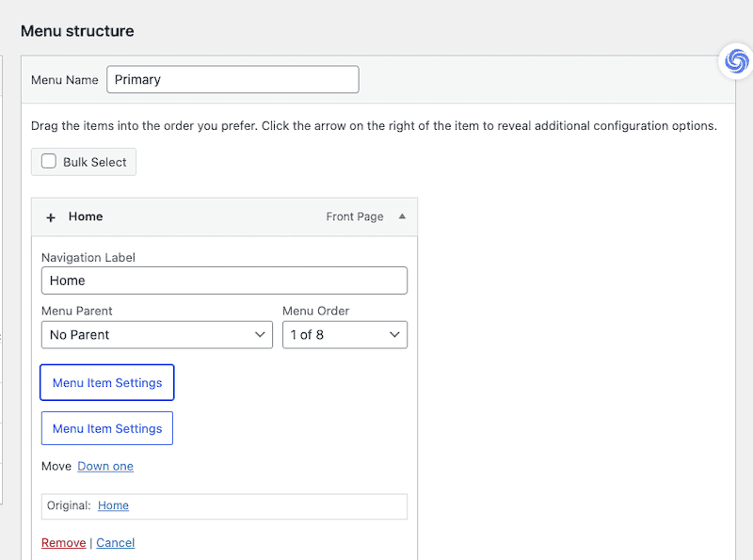Click the Menu structure heading

[x=77, y=31]
